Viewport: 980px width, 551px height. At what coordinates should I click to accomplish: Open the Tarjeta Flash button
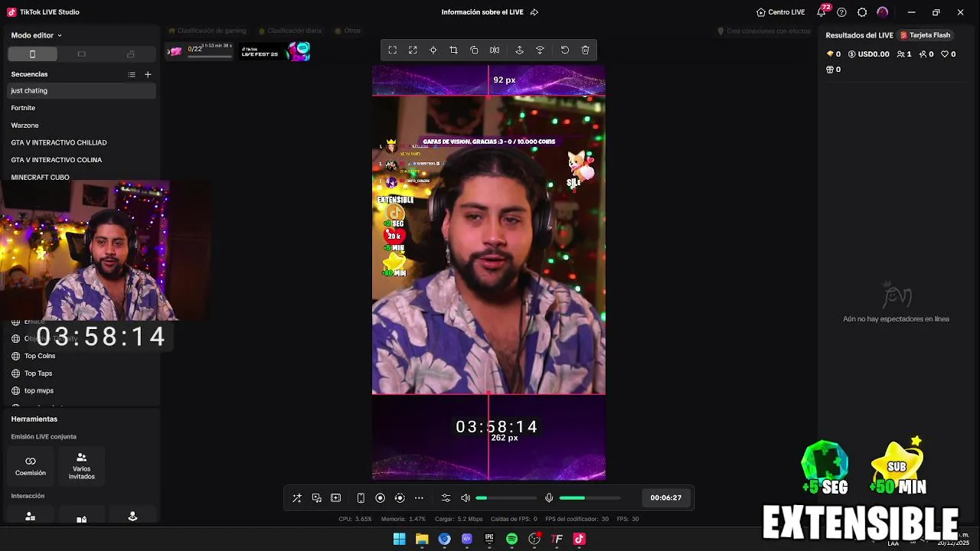[x=925, y=35]
